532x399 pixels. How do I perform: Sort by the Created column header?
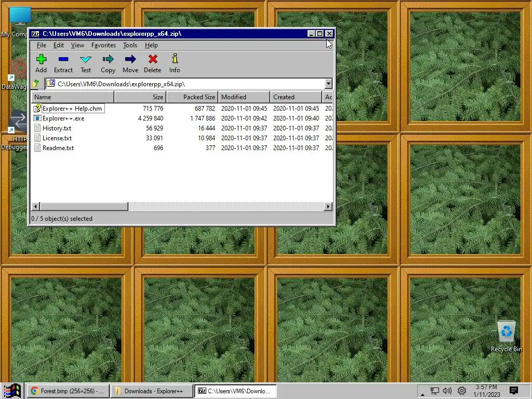[296, 97]
